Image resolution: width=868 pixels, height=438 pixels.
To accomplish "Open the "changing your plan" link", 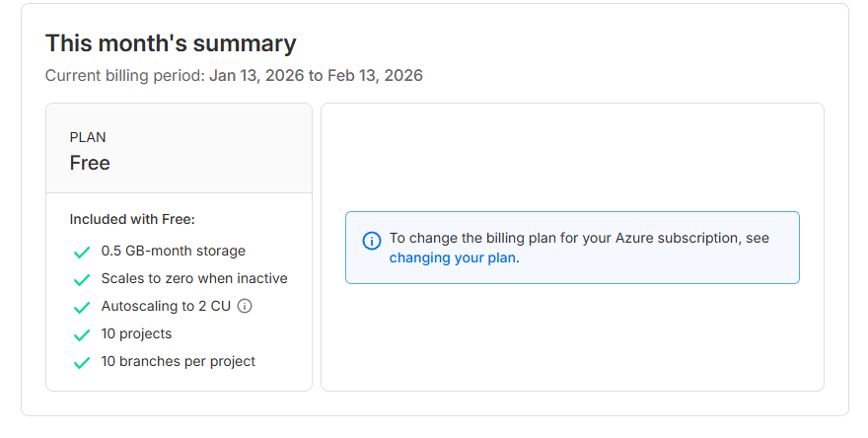I will [x=453, y=257].
